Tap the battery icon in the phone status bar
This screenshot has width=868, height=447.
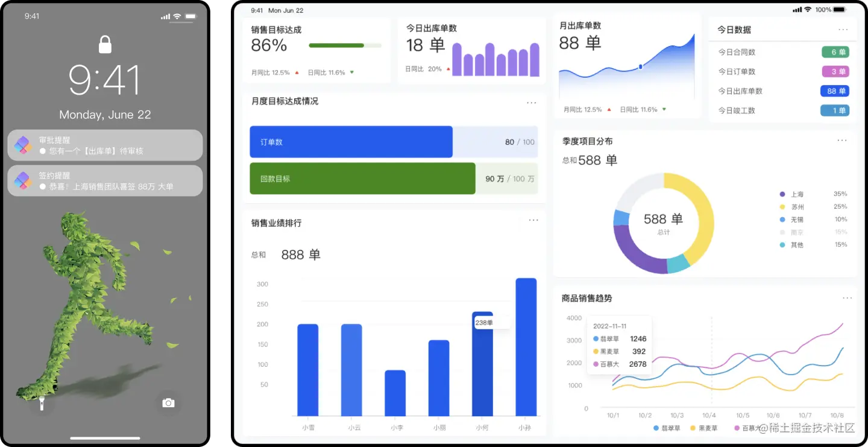[x=190, y=16]
